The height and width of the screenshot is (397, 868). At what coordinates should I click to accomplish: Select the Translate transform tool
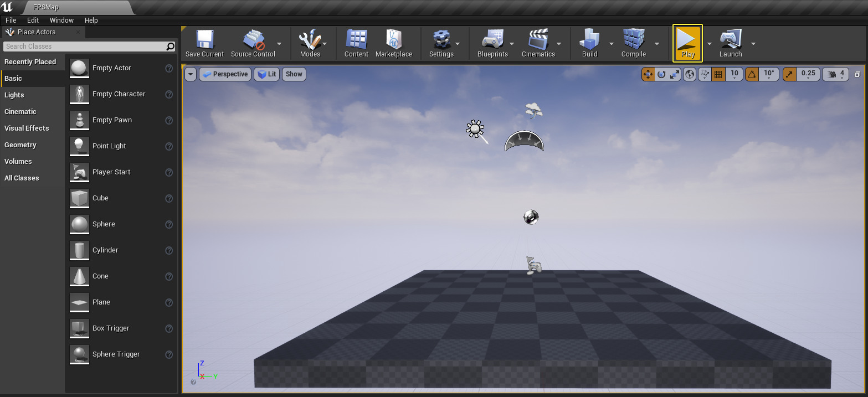pos(648,74)
